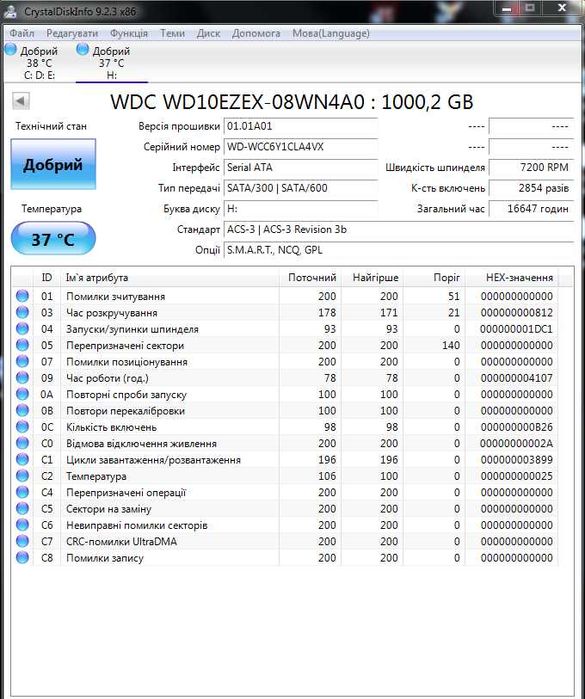
Task: Click status icon for Запуски/зупинки шпинделя row
Action: pyautogui.click(x=22, y=329)
